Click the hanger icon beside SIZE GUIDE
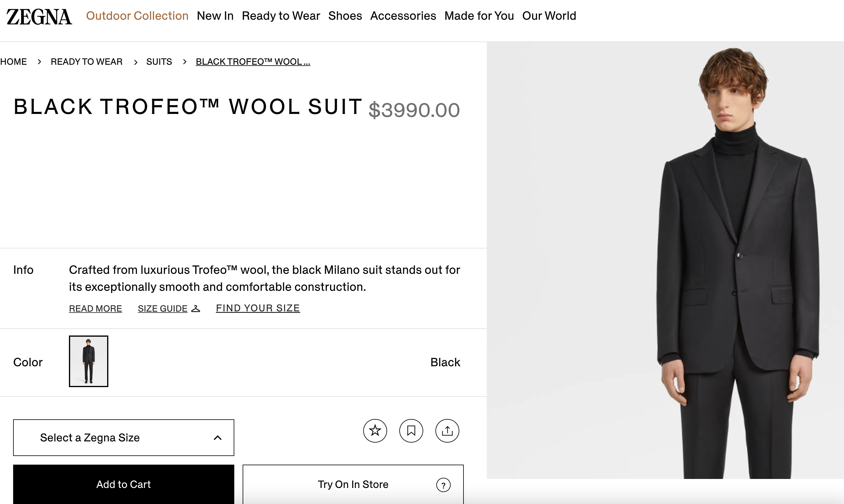Image resolution: width=844 pixels, height=504 pixels. 196,308
